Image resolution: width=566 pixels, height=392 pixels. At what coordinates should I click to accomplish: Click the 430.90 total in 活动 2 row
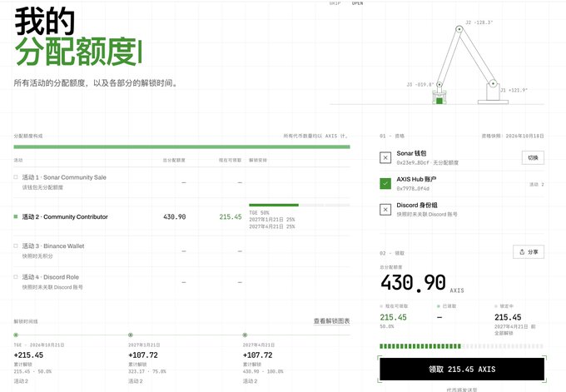point(174,217)
